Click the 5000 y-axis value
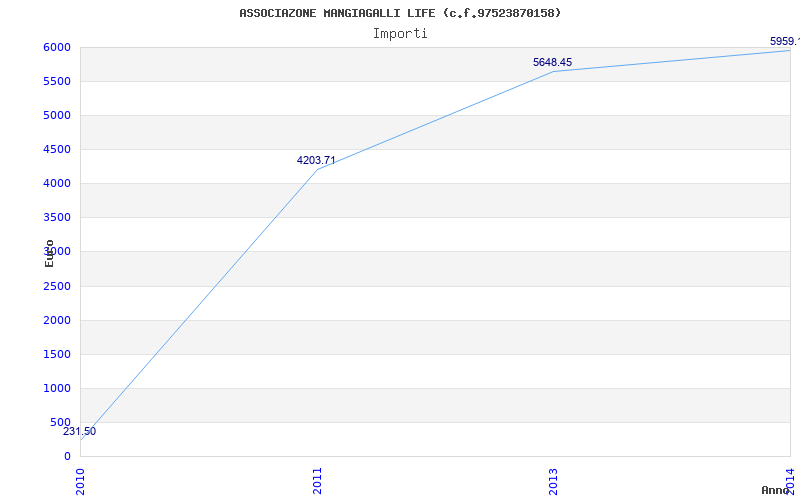 (x=57, y=115)
